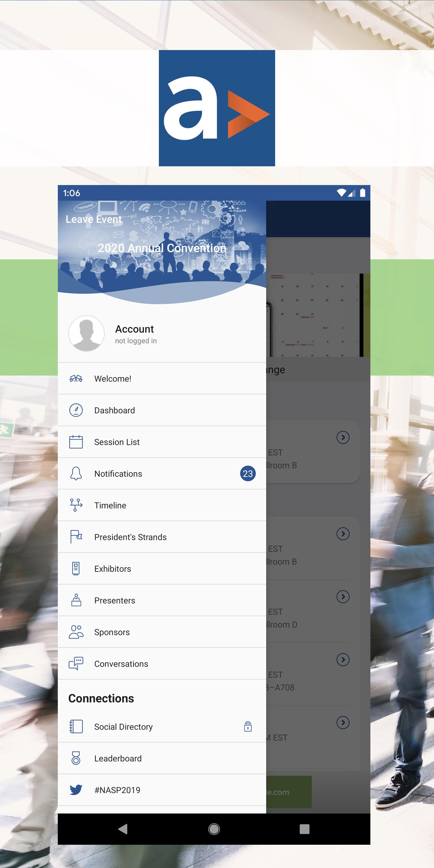Open the Sponsors menu item
This screenshot has width=434, height=868.
coord(162,632)
